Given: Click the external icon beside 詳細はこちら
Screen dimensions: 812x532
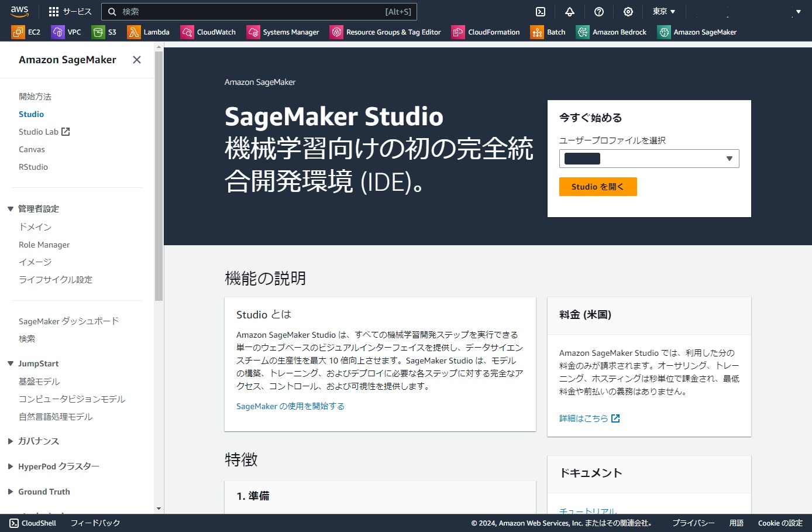Looking at the screenshot, I should (x=615, y=418).
